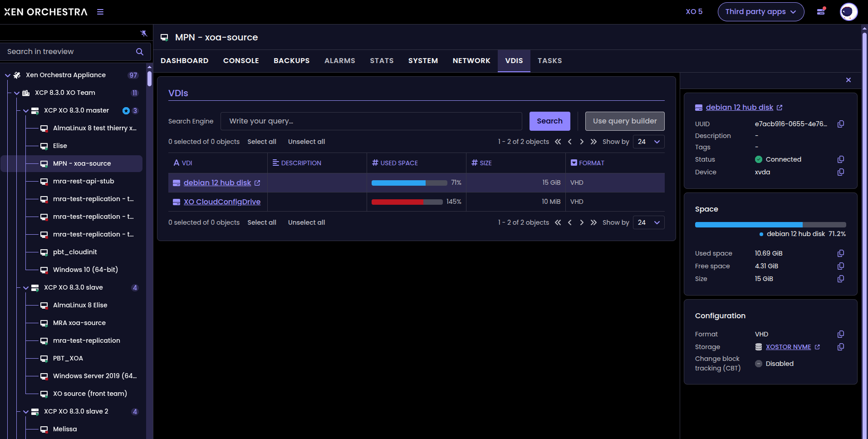Close the VDI details side panel
This screenshot has height=439, width=868.
[x=848, y=80]
